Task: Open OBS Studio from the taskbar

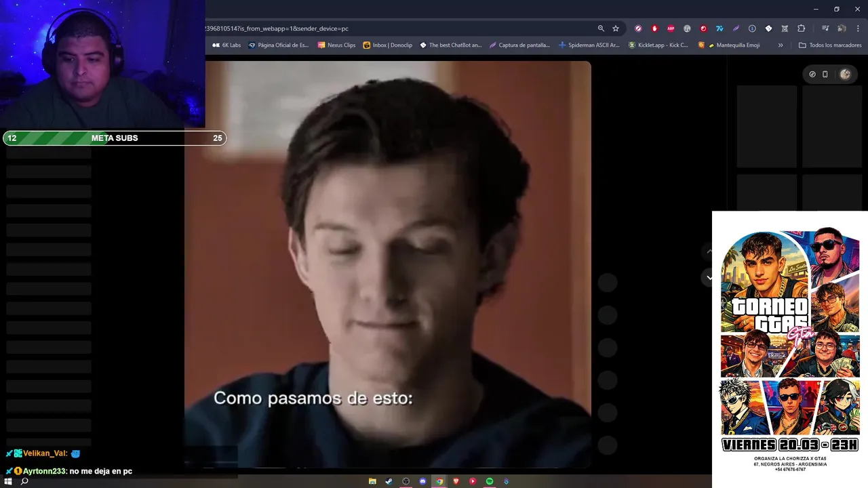Action: (x=406, y=481)
